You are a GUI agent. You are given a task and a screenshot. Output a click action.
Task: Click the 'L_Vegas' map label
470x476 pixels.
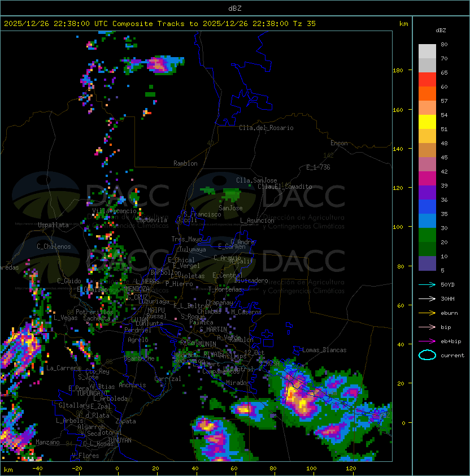click(x=66, y=318)
